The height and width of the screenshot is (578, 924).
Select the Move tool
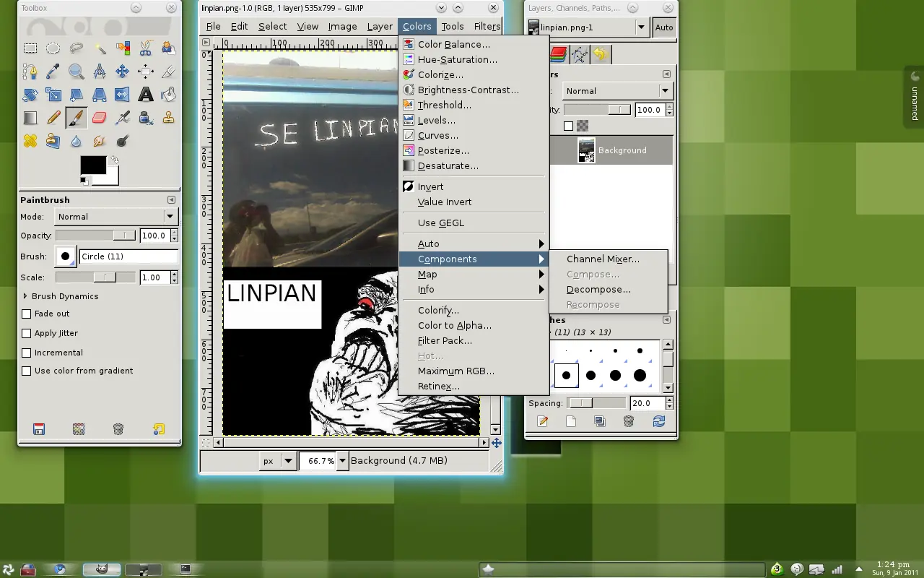(123, 72)
